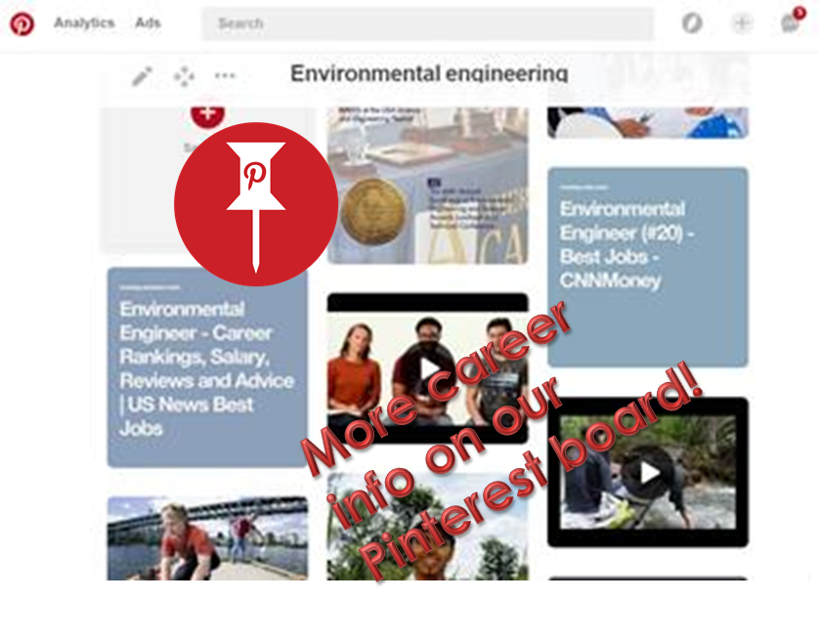Click the Pinterest logo home icon
Image resolution: width=819 pixels, height=644 pixels.
tap(22, 23)
